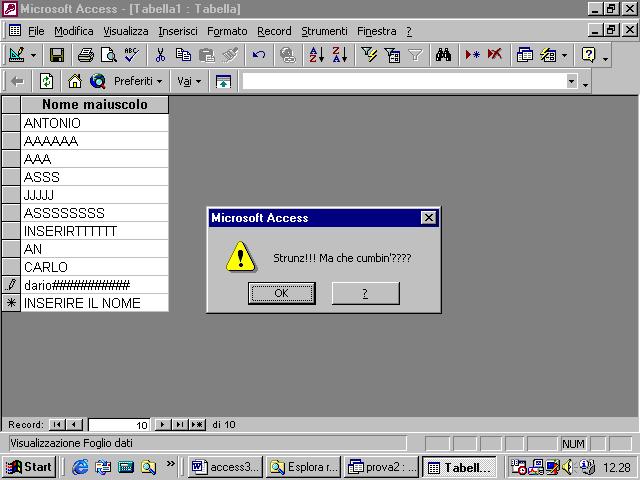Image resolution: width=640 pixels, height=480 pixels.
Task: Click OK in the warning dialog
Action: (282, 293)
